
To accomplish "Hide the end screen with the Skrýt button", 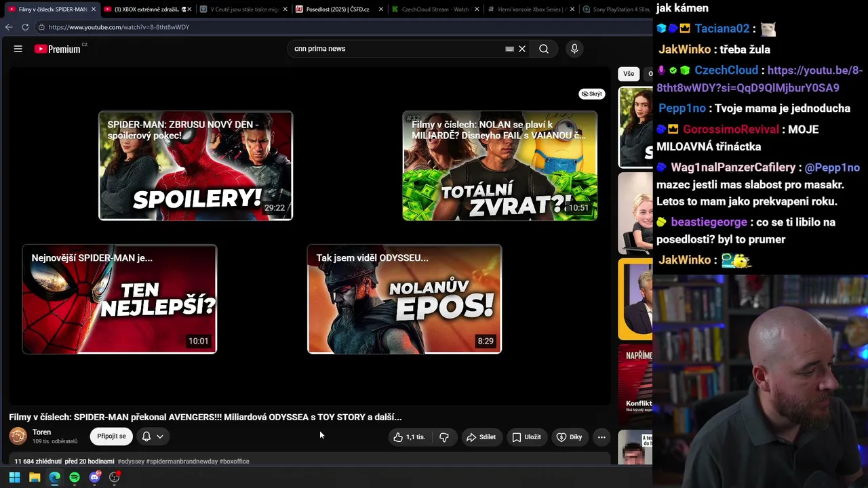I will [592, 94].
